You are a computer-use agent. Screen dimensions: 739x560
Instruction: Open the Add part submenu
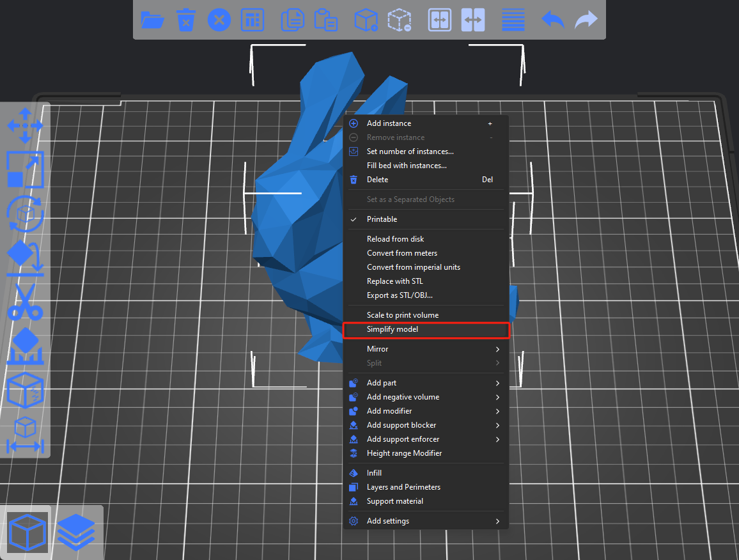coord(382,382)
